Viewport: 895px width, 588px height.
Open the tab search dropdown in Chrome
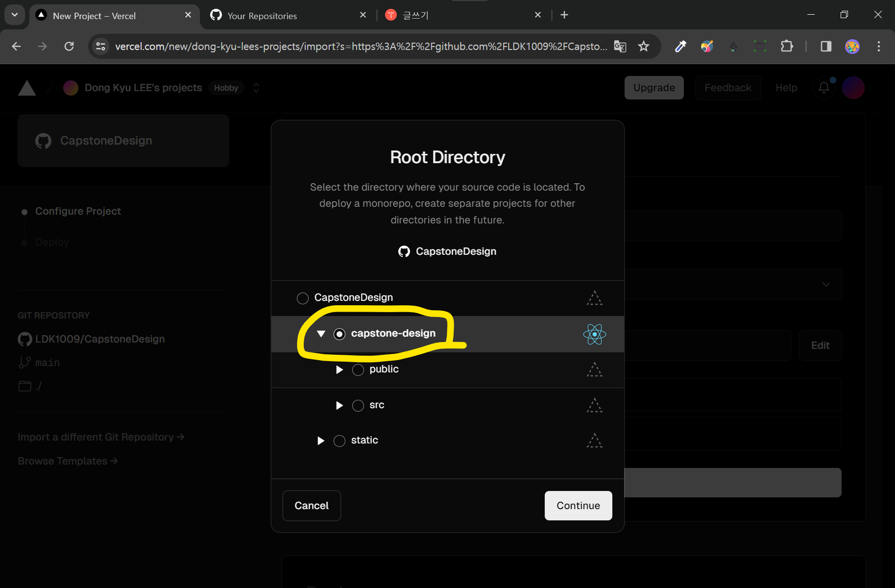tap(15, 15)
